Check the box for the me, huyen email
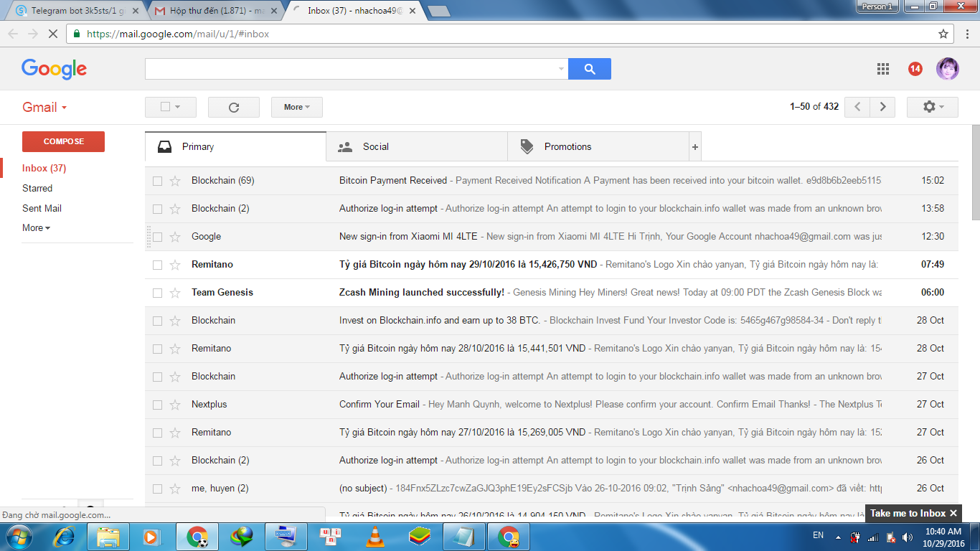The image size is (980, 551). click(157, 489)
